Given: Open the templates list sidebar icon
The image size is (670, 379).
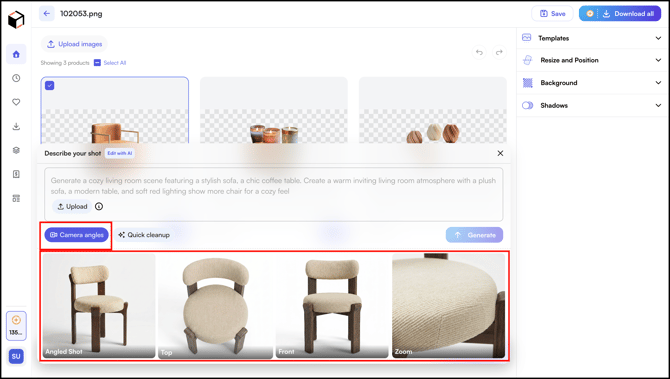Looking at the screenshot, I should [16, 199].
